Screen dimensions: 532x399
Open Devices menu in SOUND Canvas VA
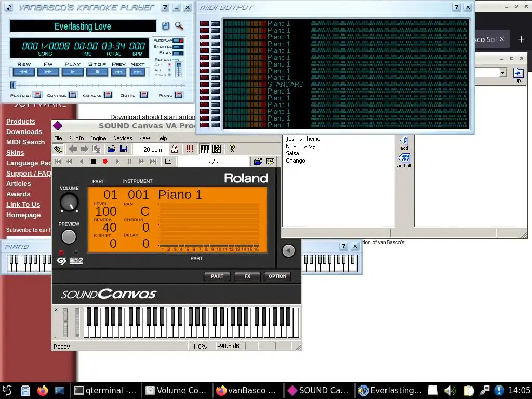(x=123, y=138)
